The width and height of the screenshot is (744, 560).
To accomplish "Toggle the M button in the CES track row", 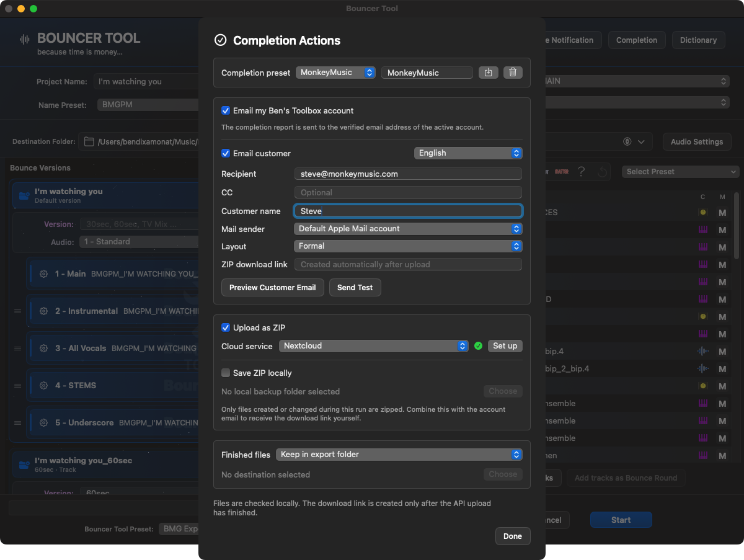I will 722,212.
